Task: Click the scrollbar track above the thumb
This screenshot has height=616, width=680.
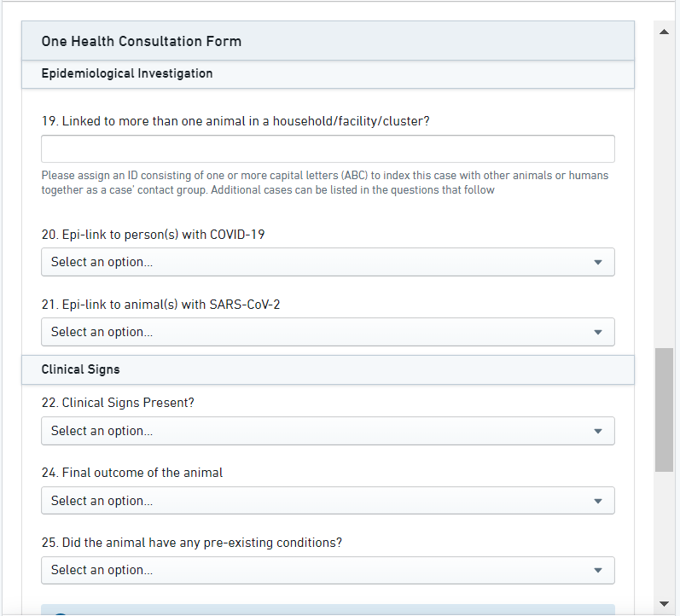Action: [x=664, y=188]
